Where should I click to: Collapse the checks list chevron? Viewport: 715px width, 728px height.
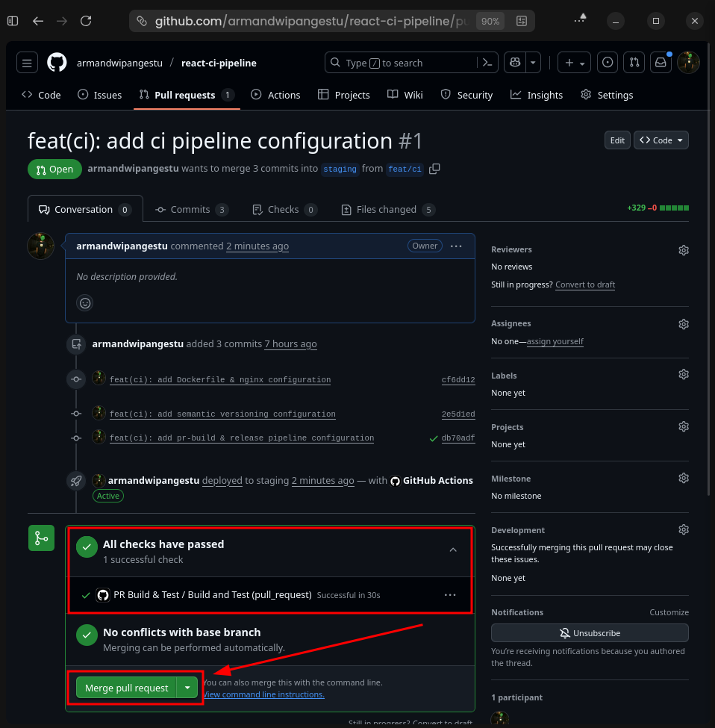453,550
